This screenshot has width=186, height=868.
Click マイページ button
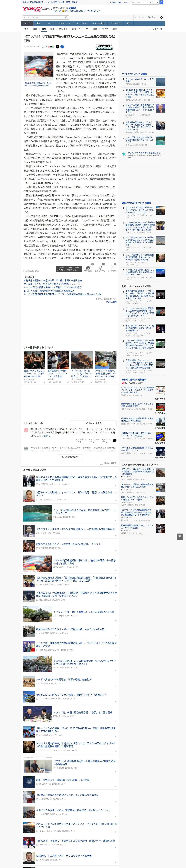click(139, 18)
